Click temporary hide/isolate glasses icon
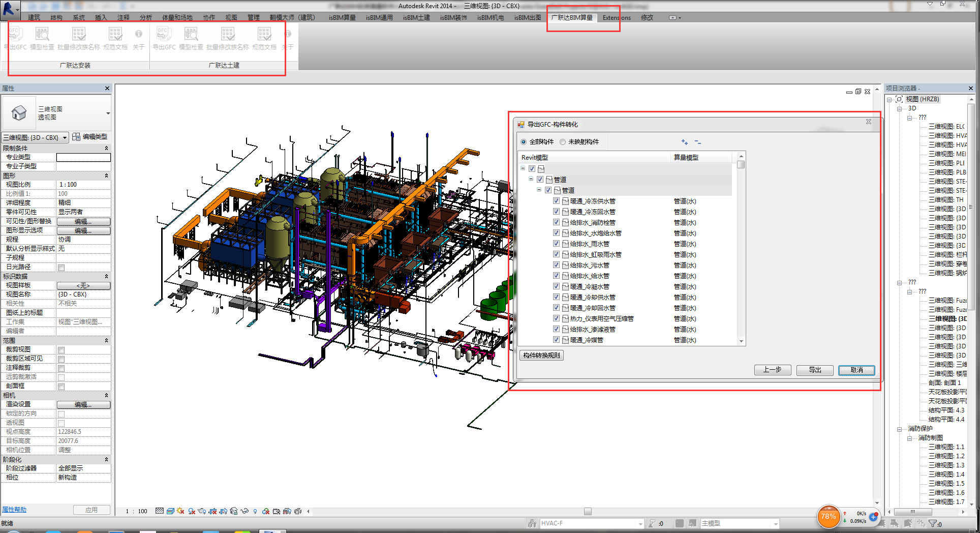This screenshot has width=980, height=533. tap(244, 511)
